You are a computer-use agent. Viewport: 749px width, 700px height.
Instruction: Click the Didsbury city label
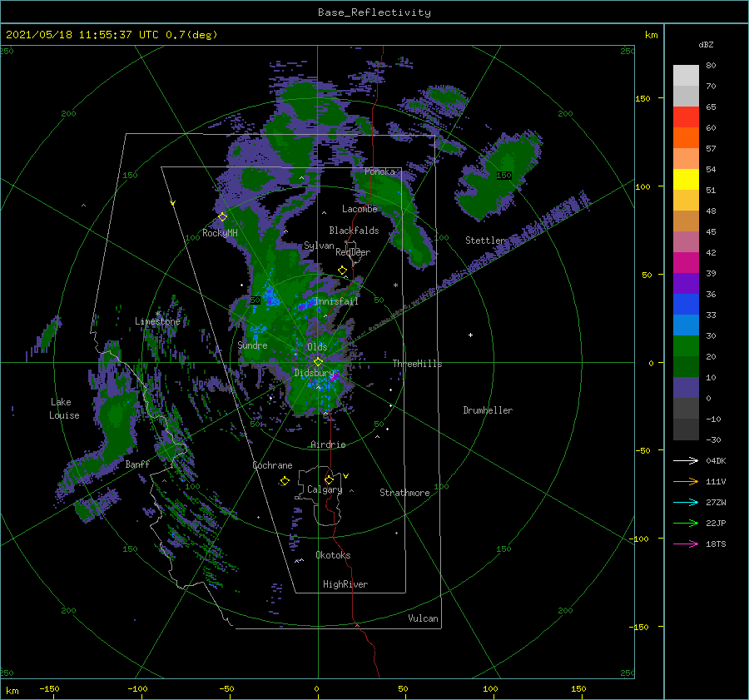pos(314,373)
